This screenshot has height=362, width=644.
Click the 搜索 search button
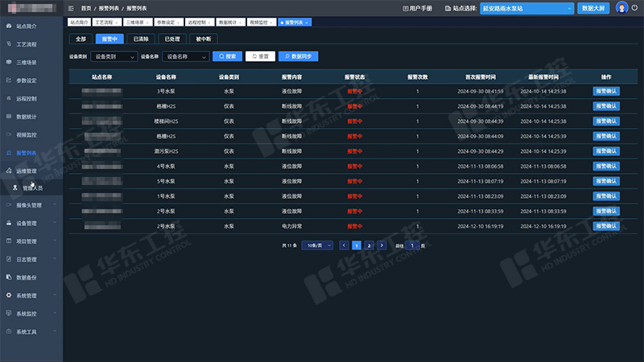pos(227,57)
